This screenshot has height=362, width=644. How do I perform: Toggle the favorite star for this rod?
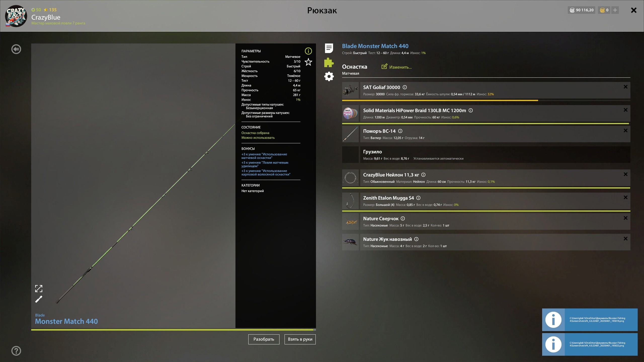coord(308,62)
